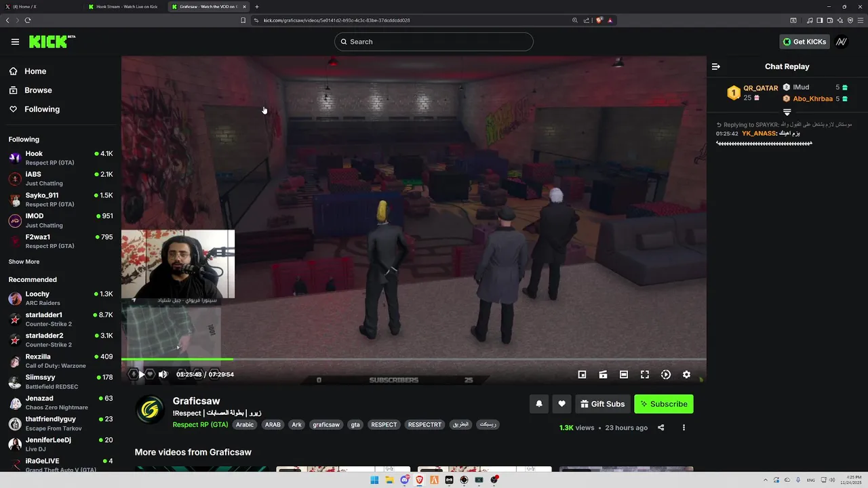Select the RESPECTRT tag
Screen dimensions: 868x488
pos(425,425)
